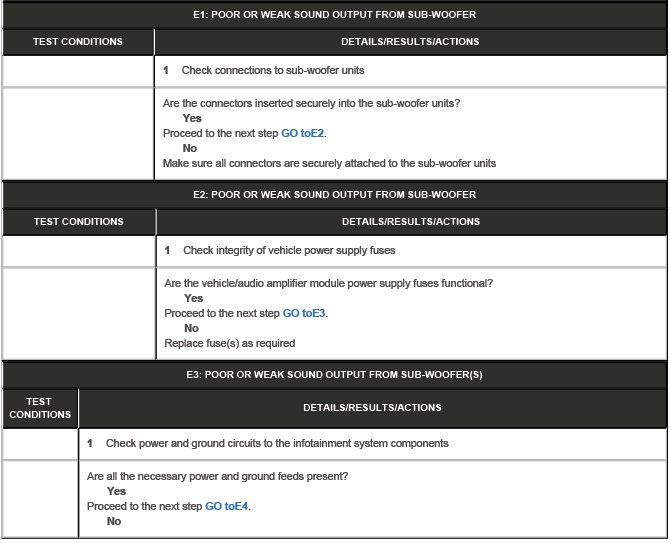Select the E3 Sub-Woofer(s) section title

(x=334, y=374)
